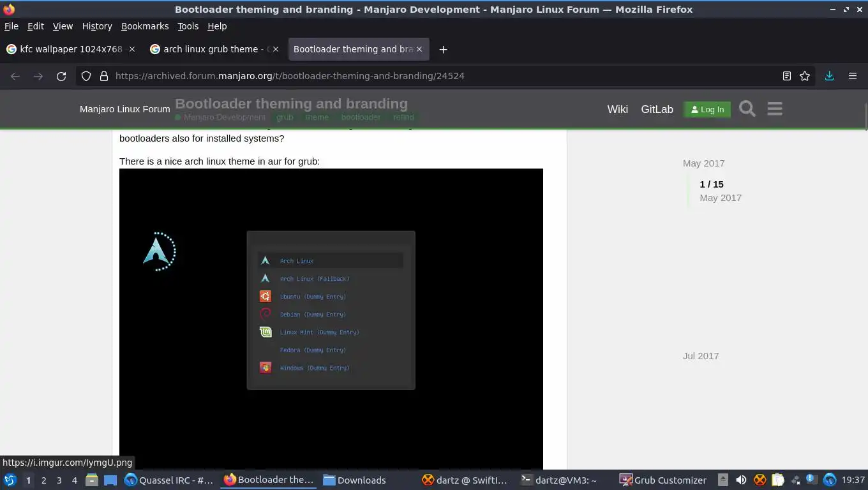868x490 pixels.
Task: Open the GitLab link
Action: point(657,109)
